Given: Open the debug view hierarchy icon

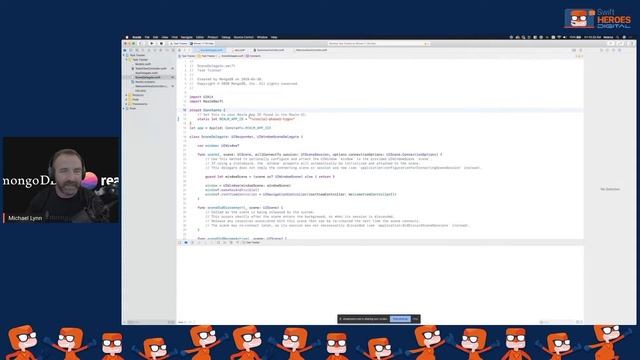Looking at the screenshot, I should click(x=218, y=242).
